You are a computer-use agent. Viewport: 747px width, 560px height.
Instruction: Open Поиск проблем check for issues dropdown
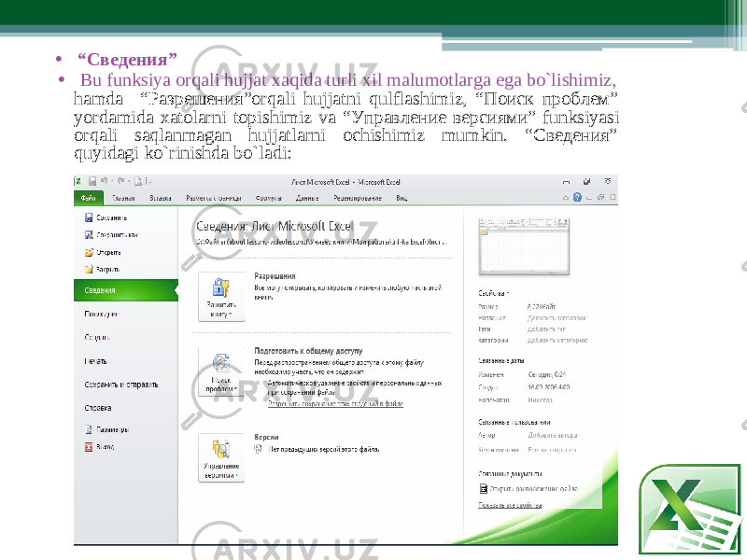click(221, 371)
